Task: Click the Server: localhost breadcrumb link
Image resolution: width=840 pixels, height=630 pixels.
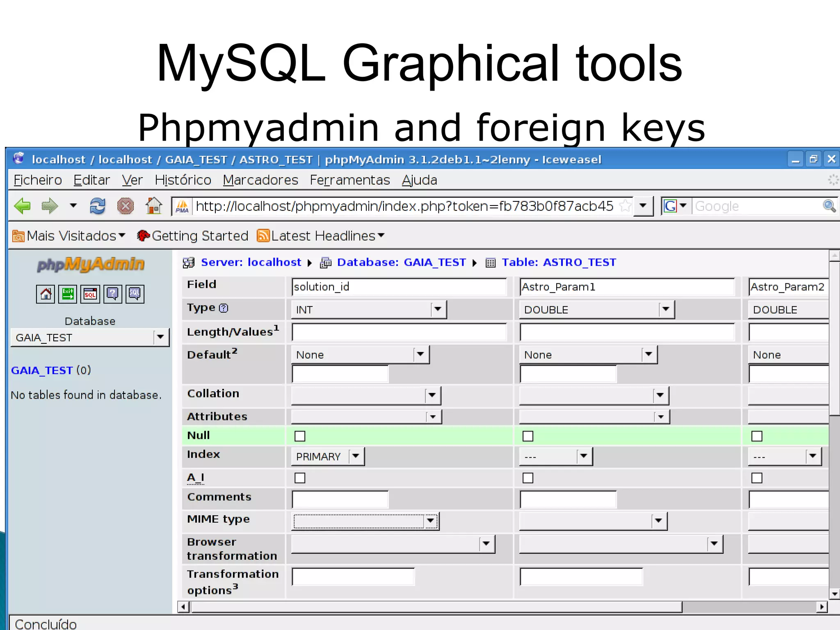Action: [251, 262]
